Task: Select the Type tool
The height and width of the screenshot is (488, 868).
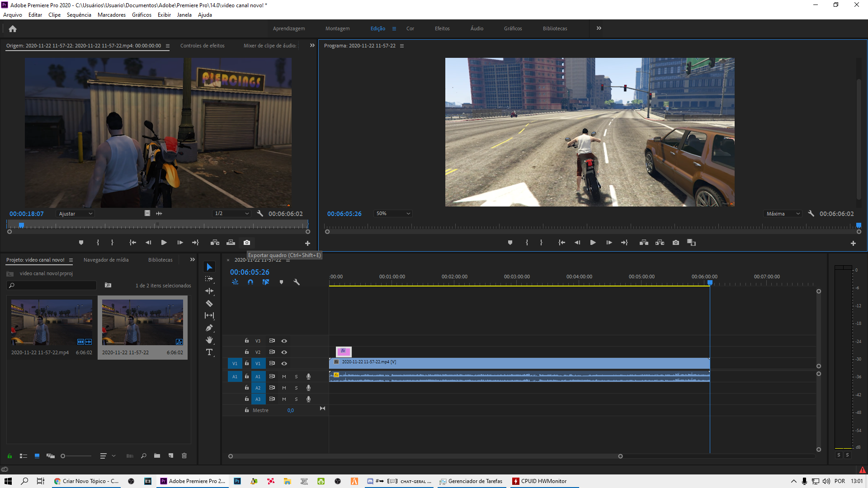Action: (x=209, y=352)
